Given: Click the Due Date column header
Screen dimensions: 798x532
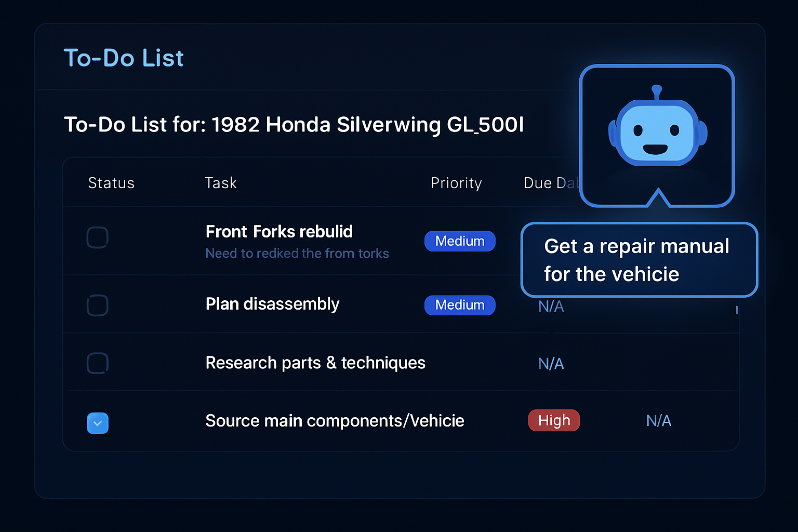Looking at the screenshot, I should [x=551, y=183].
